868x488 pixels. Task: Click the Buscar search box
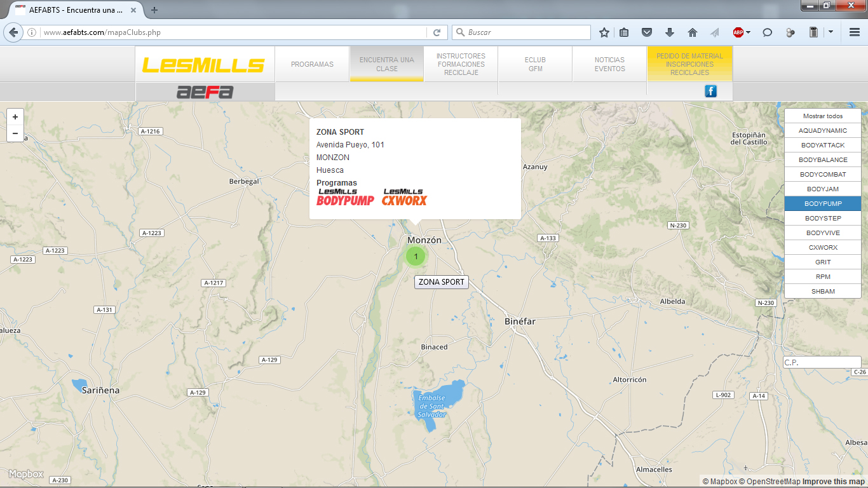point(521,32)
